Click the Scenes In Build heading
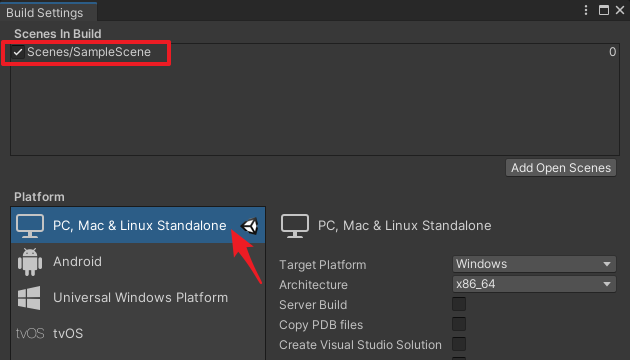This screenshot has width=630, height=360. 57,34
